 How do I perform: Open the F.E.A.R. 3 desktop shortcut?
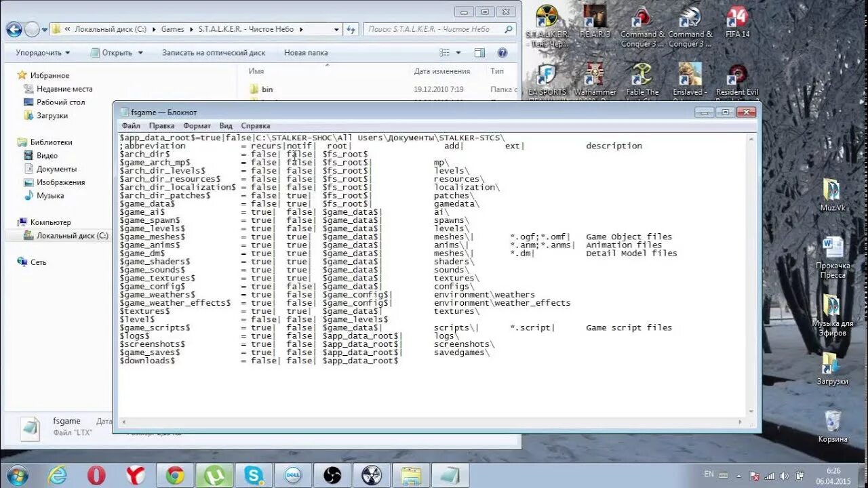click(594, 22)
